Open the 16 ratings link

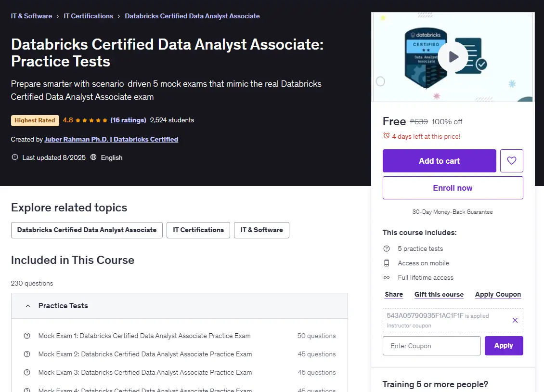pyautogui.click(x=129, y=120)
